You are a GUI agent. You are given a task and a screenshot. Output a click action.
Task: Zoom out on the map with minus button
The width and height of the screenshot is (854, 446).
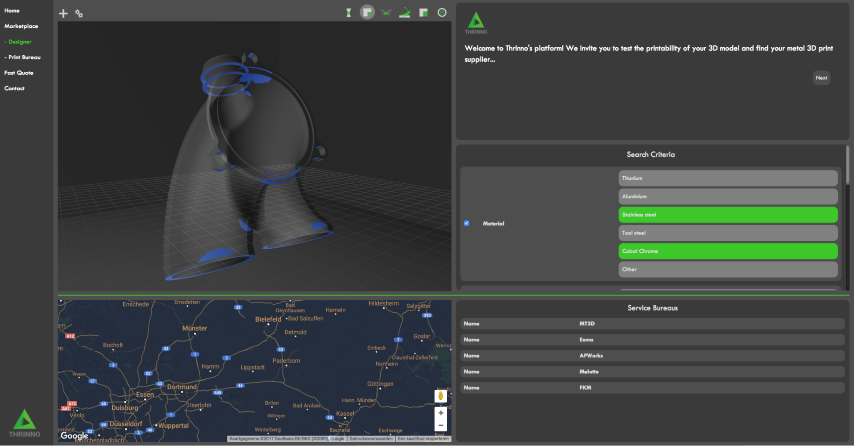tap(440, 426)
